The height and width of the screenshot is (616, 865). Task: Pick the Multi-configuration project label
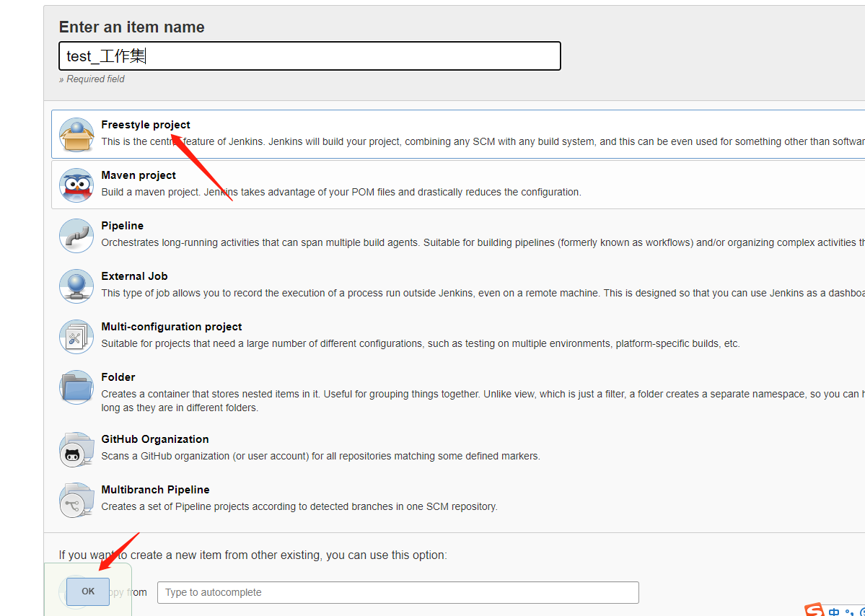(172, 327)
